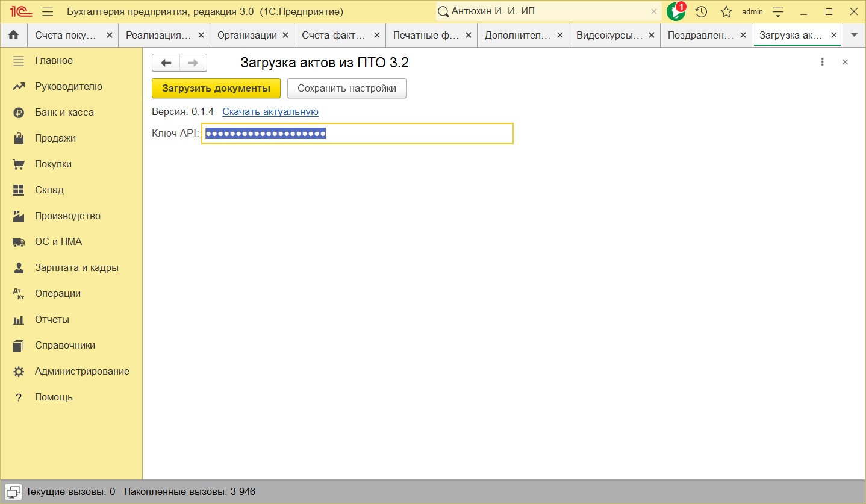Screen dimensions: 866x504
Task: Expand the open tabs list arrow
Action: tap(853, 35)
